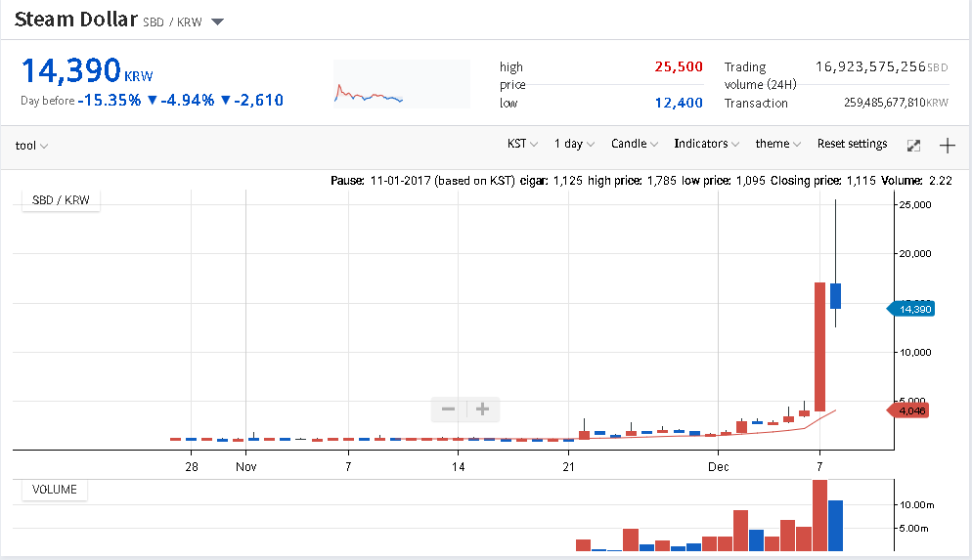Click the 10.00m volume axis label
Viewport: 972px width, 560px height.
tap(917, 505)
